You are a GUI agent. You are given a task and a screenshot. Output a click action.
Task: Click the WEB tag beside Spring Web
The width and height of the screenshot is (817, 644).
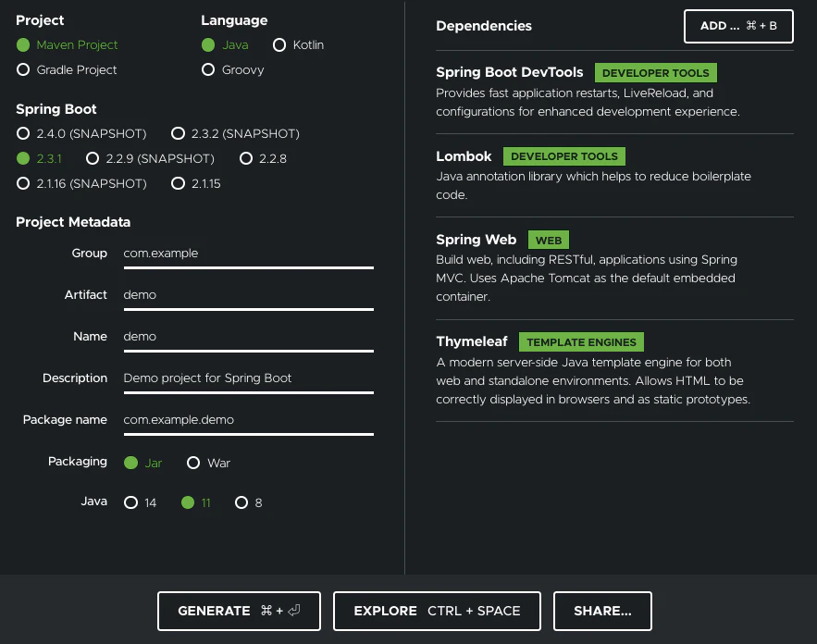549,241
